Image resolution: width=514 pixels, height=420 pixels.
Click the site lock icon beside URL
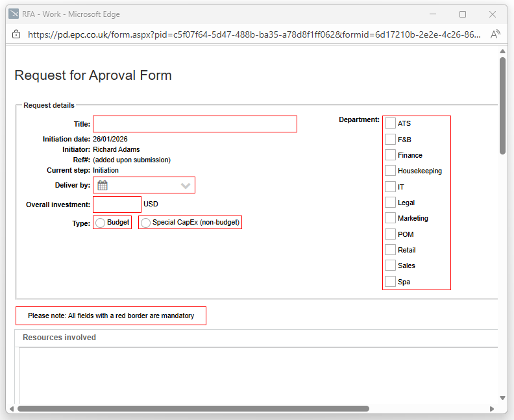tap(16, 34)
